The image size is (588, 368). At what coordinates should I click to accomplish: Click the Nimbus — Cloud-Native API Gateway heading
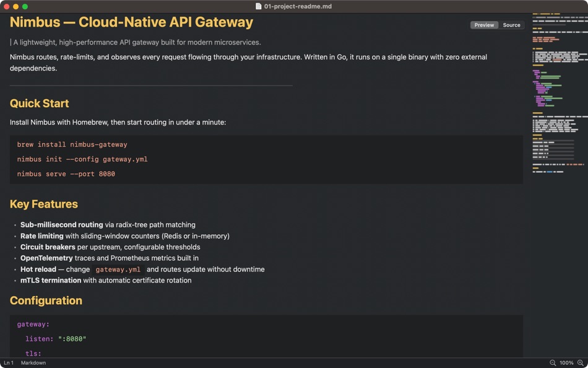[131, 22]
